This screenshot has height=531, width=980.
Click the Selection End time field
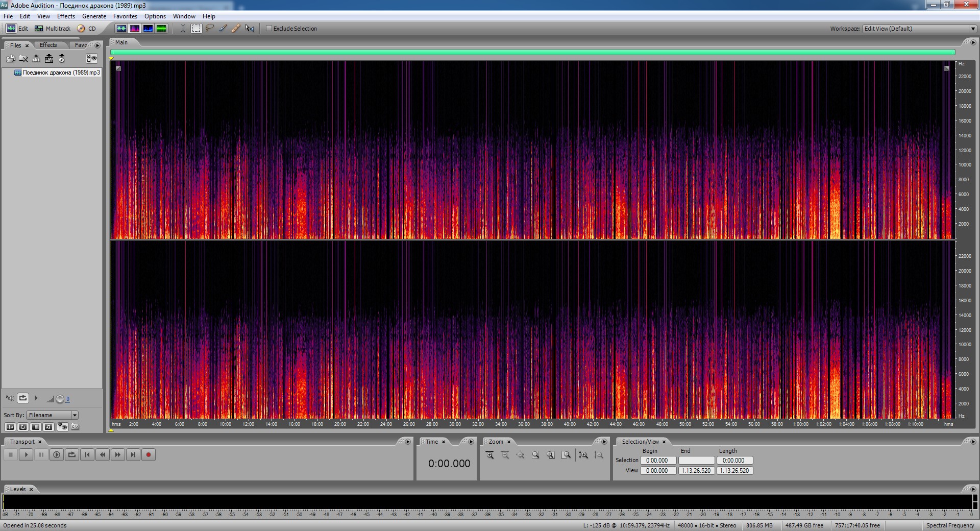(x=696, y=461)
